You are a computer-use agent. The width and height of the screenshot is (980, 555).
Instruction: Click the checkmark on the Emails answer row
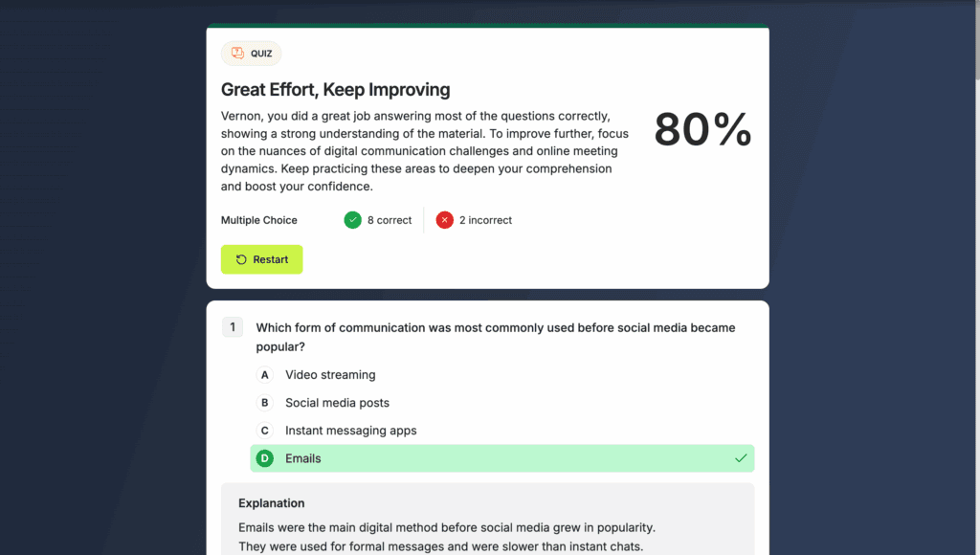(741, 458)
